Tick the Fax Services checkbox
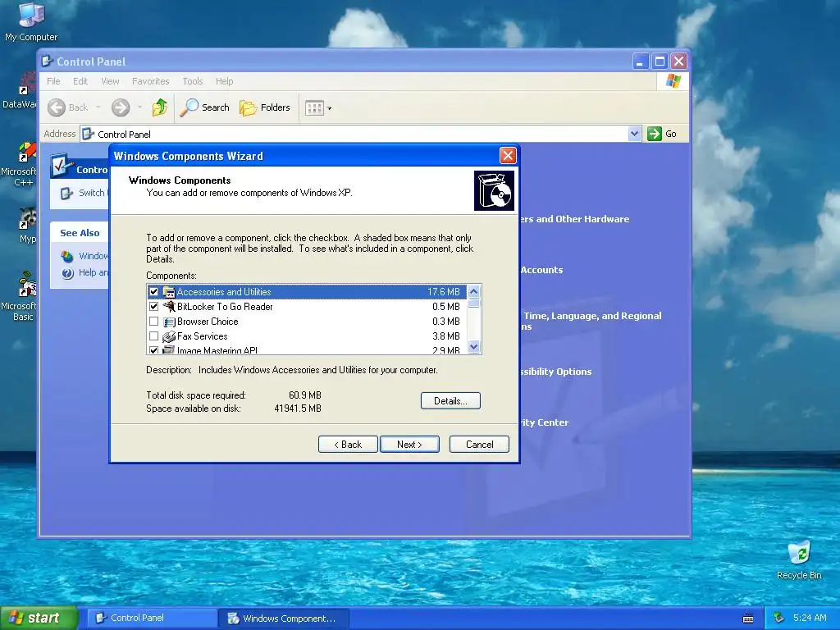The width and height of the screenshot is (840, 630). (153, 336)
